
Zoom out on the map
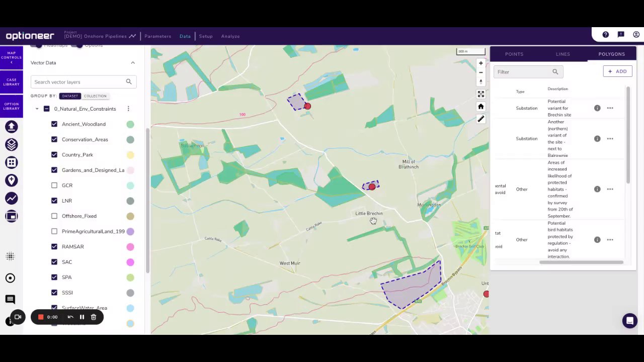(x=480, y=72)
